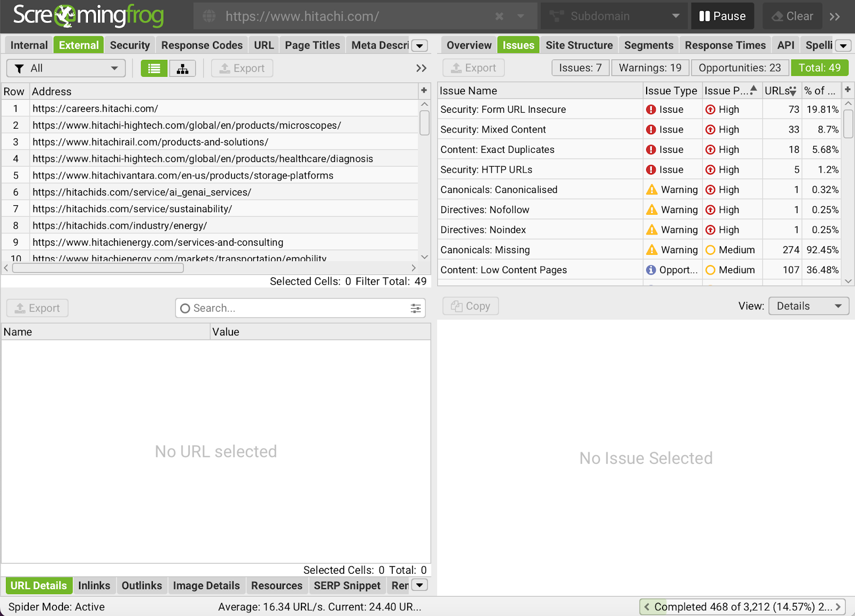Export the lower URL details panel
This screenshot has height=616, width=855.
(37, 308)
